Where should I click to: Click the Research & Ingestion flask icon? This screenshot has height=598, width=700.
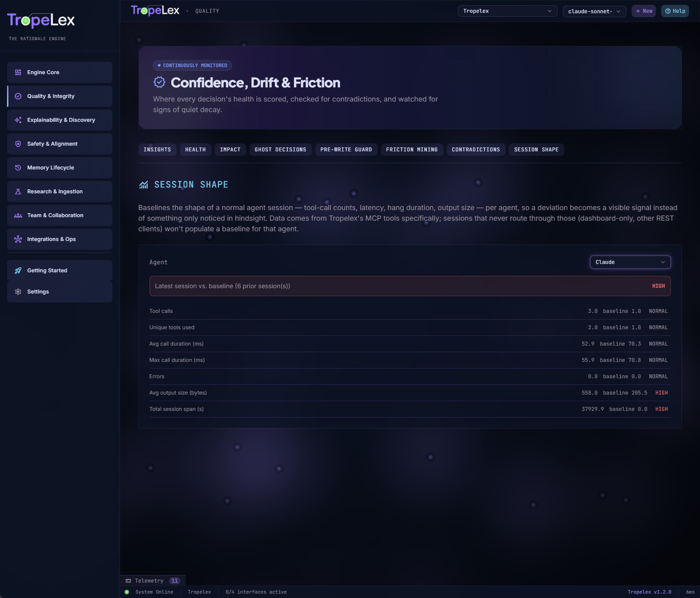point(18,192)
